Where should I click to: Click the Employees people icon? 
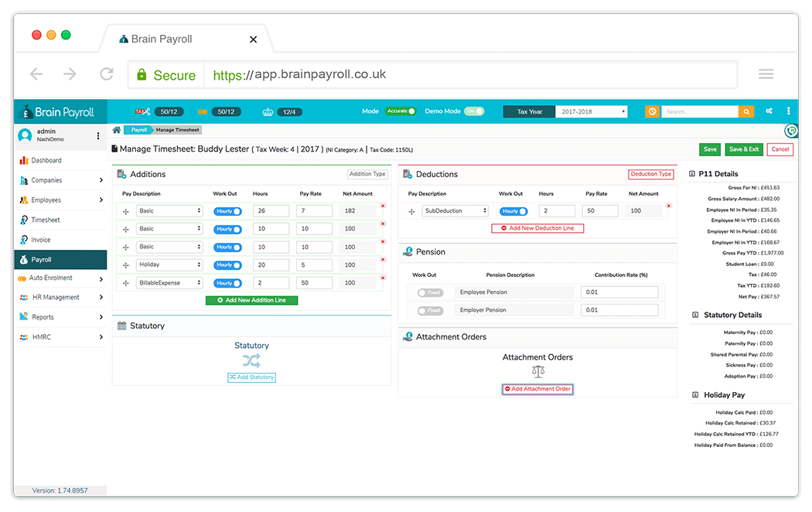coord(24,200)
